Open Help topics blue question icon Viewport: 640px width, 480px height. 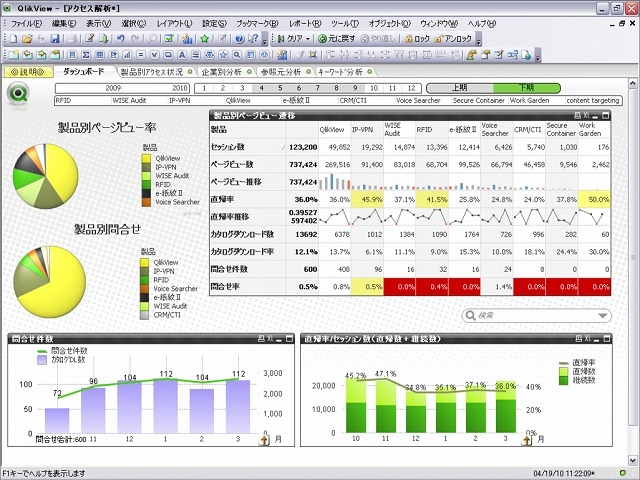click(240, 39)
